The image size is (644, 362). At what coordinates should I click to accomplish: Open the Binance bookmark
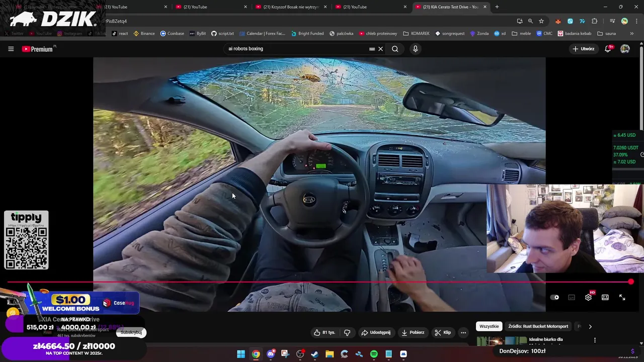click(144, 34)
